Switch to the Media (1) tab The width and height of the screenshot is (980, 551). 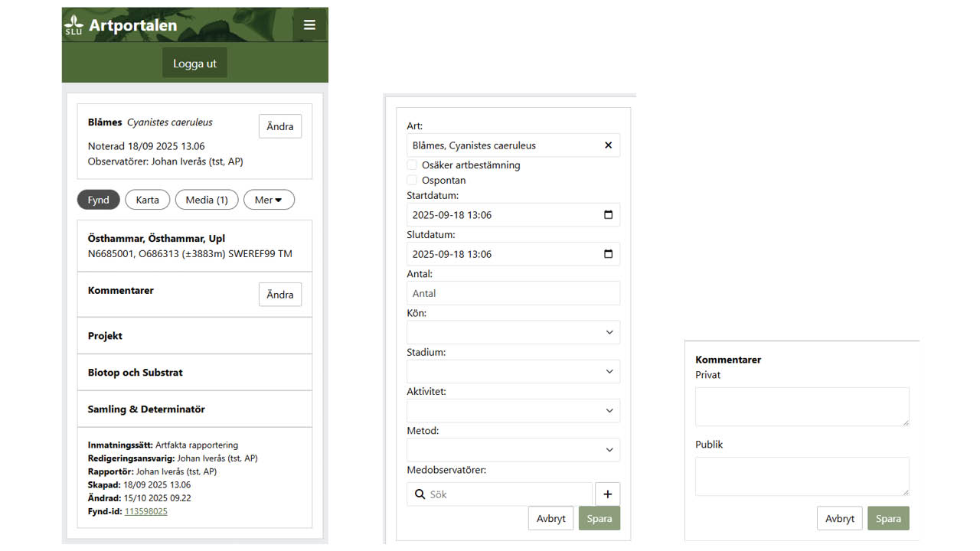[x=207, y=200]
